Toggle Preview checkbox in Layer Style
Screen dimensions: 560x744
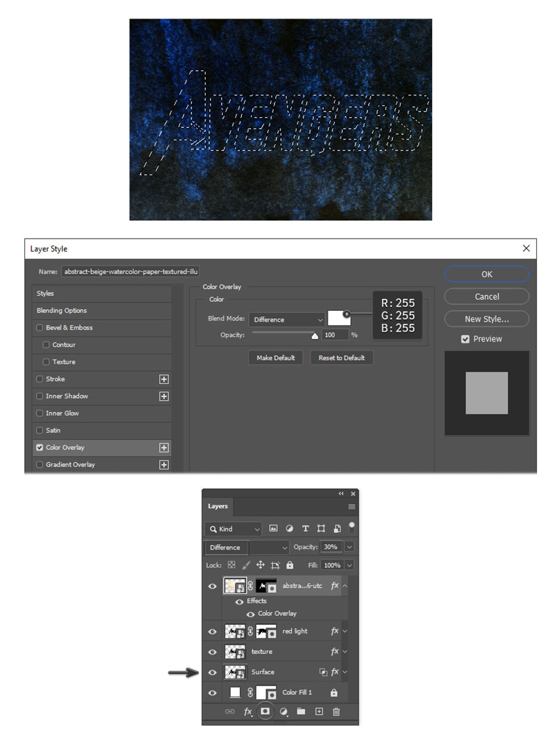[465, 339]
